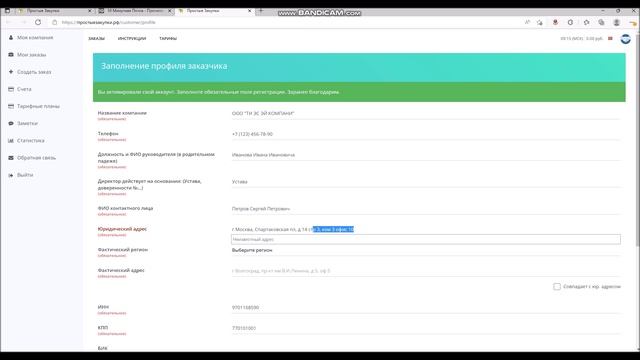Click the page vertical scrollbar
640x360 pixels.
tap(637, 139)
